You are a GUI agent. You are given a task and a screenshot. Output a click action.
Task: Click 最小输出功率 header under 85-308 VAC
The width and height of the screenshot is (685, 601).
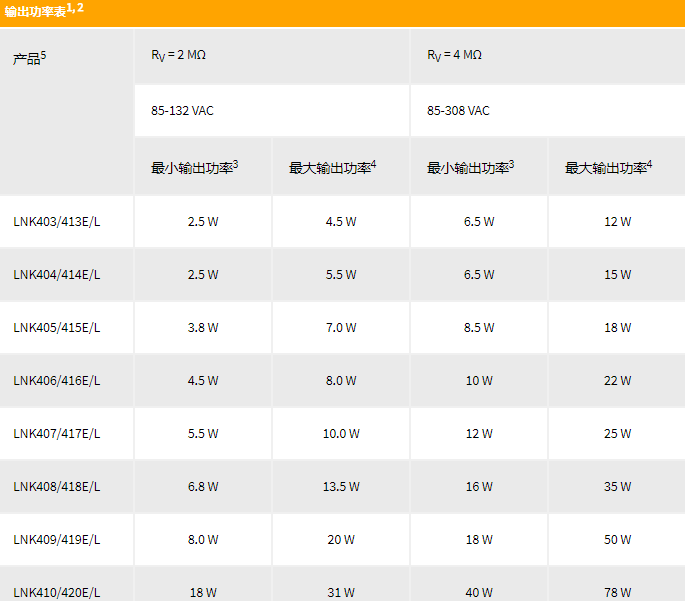pyautogui.click(x=471, y=167)
